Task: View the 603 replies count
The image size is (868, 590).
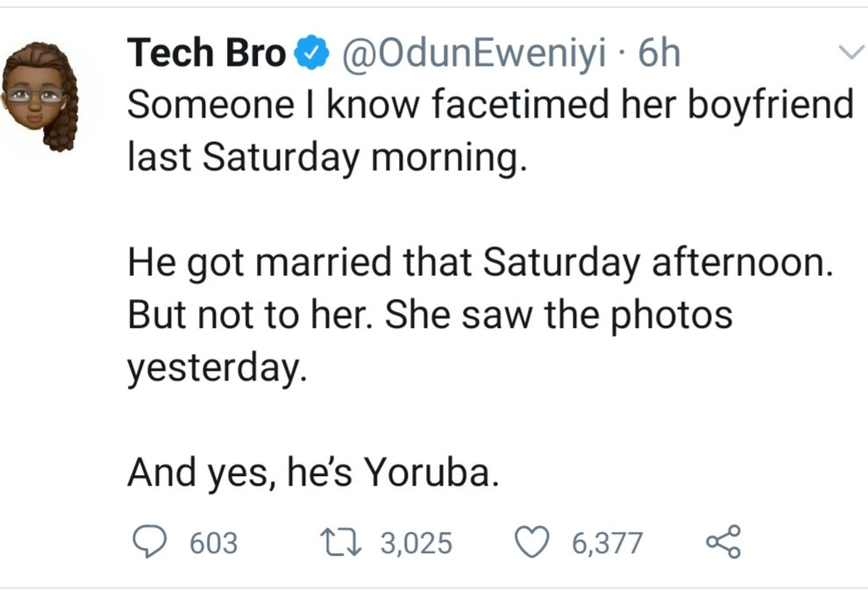Action: [214, 544]
